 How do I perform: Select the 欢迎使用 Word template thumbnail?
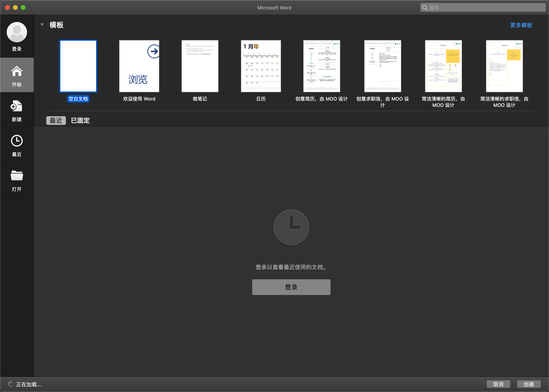(139, 66)
